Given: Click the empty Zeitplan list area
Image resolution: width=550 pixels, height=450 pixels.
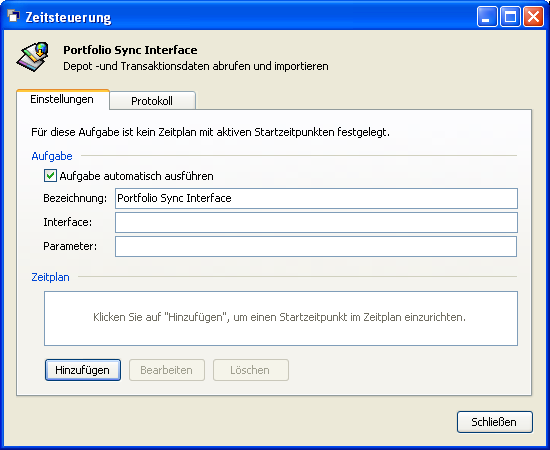Looking at the screenshot, I should click(281, 318).
